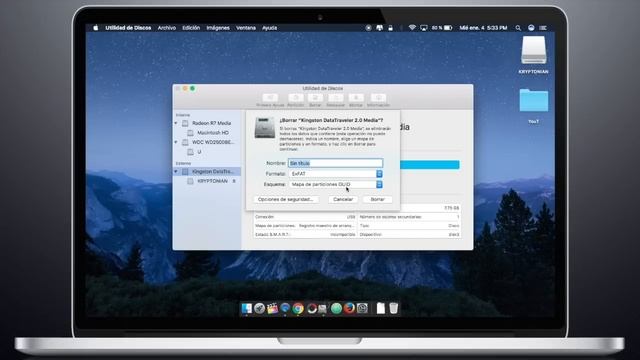This screenshot has height=360, width=640.
Task: Click the Mapa de particiones info row
Action: (x=305, y=226)
